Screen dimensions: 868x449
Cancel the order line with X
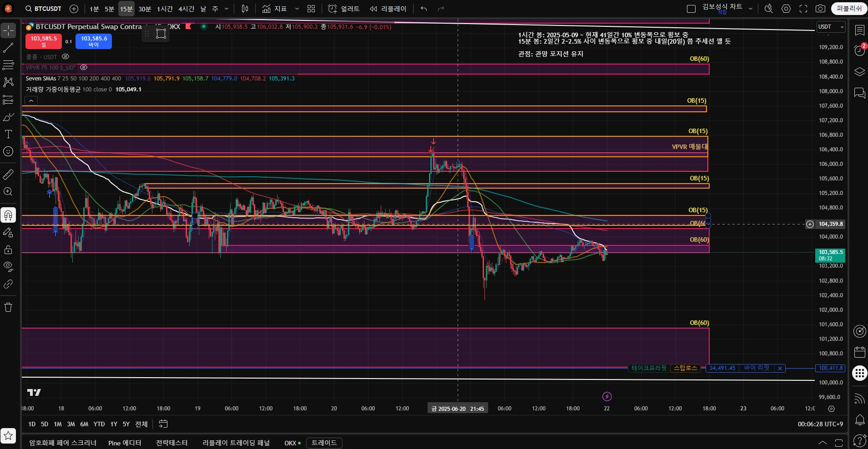780,368
